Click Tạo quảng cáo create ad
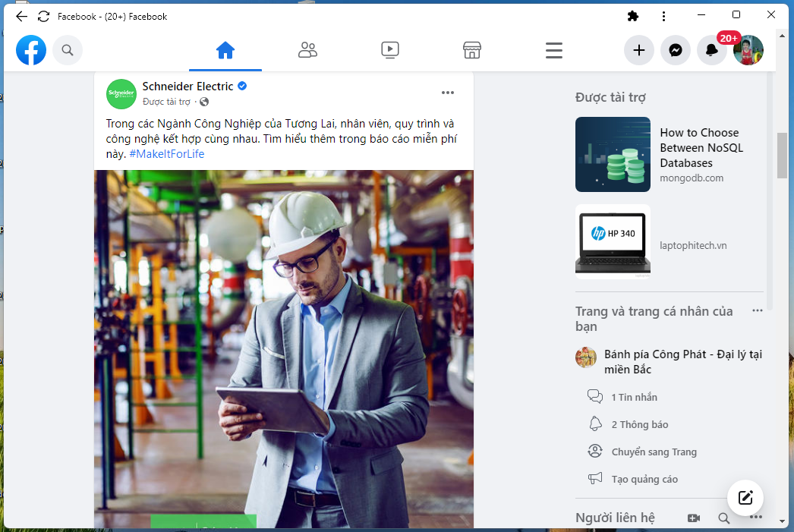The width and height of the screenshot is (794, 532). click(644, 480)
